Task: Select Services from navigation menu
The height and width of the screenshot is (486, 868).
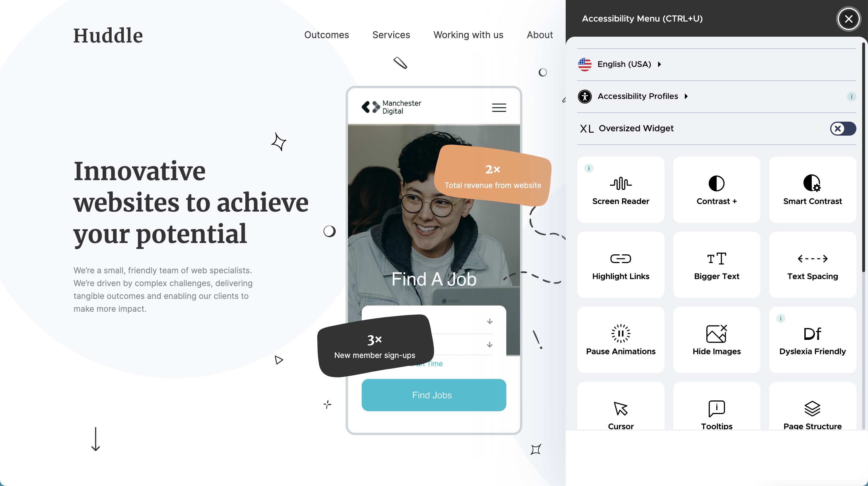Action: [391, 35]
